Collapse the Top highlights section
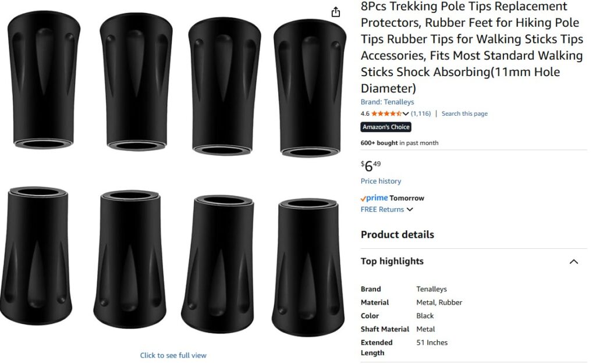 pyautogui.click(x=573, y=262)
